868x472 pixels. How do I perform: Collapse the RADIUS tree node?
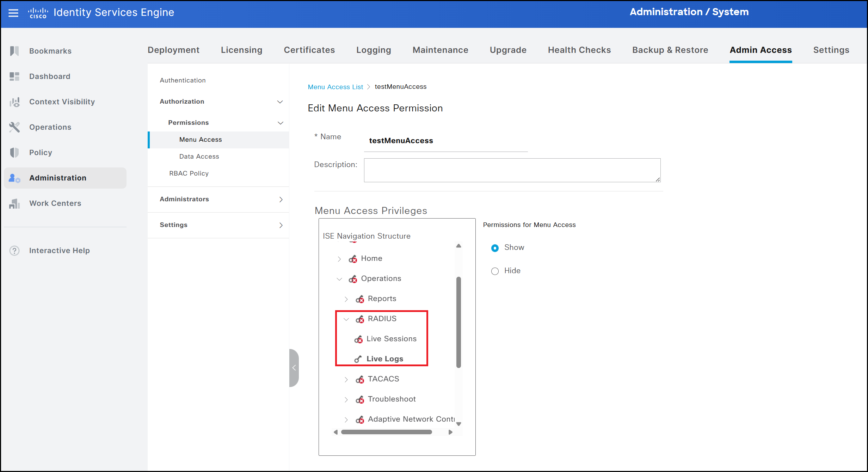346,319
